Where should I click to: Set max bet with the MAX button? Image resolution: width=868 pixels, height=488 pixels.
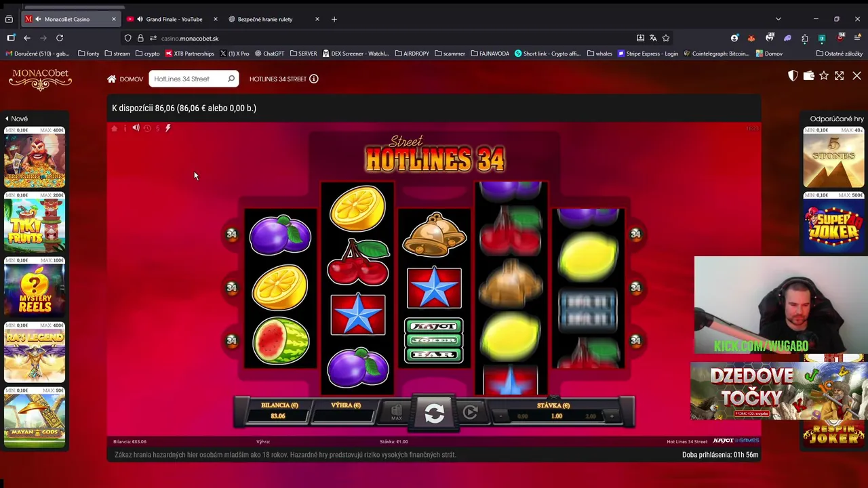tap(397, 412)
